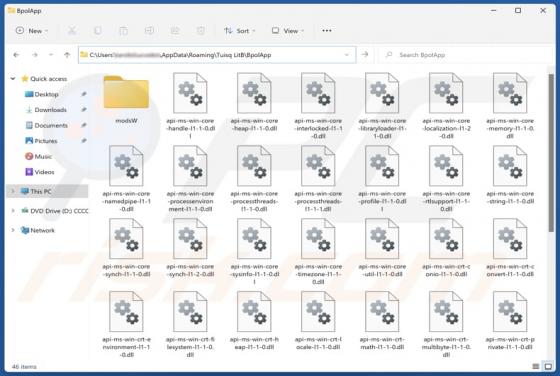Click the Copy toolbar icon
This screenshot has width=560, height=376.
[98, 31]
